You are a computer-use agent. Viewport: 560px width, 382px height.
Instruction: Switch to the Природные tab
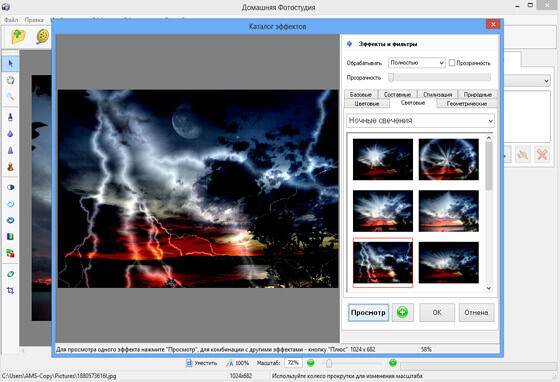478,95
